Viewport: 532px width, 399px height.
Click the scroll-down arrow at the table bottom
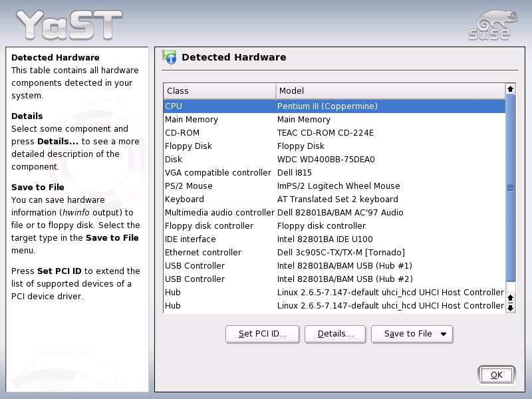coord(510,307)
